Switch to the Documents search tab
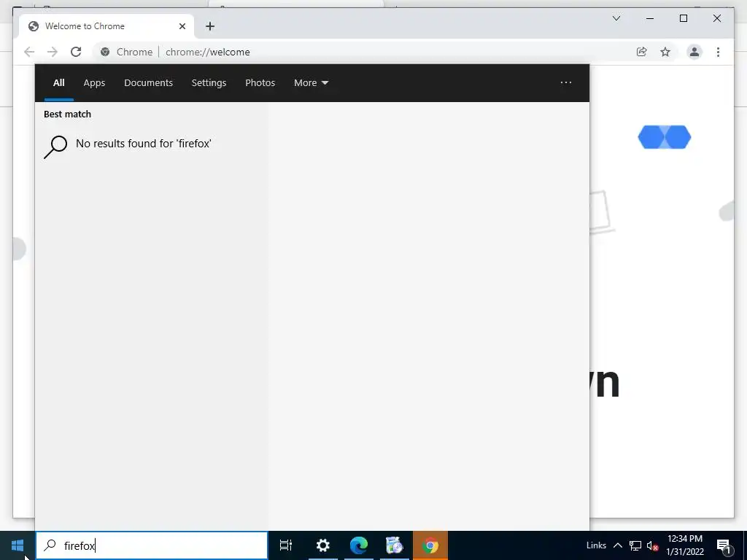Image resolution: width=747 pixels, height=560 pixels. tap(149, 83)
